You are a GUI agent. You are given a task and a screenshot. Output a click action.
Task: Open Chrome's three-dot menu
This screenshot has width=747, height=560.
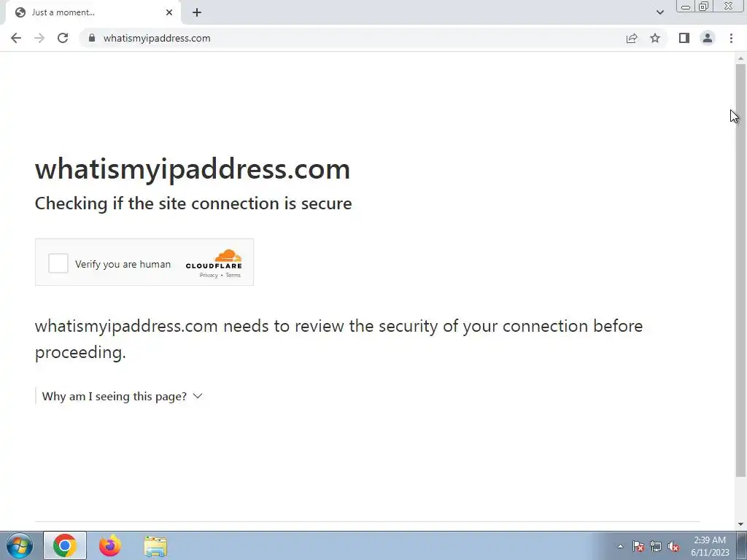[731, 38]
